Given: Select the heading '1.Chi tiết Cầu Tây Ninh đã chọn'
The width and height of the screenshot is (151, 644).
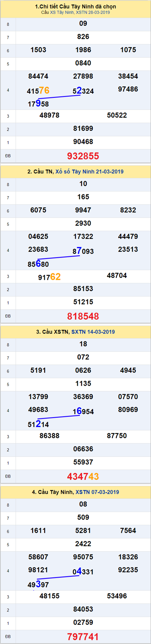Looking at the screenshot, I should pyautogui.click(x=75, y=7).
